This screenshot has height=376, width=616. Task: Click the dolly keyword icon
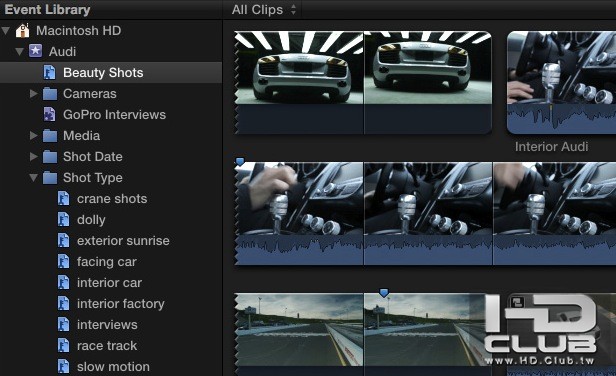[63, 219]
